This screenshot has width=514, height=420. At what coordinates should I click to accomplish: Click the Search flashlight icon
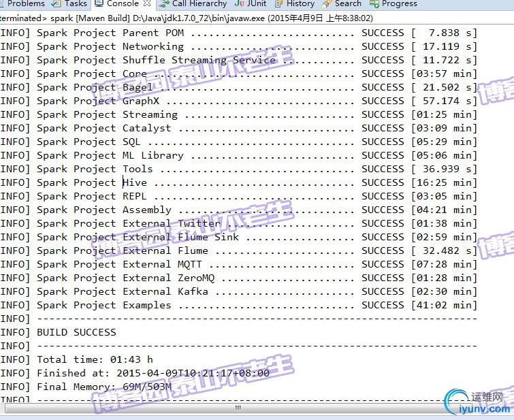(327, 4)
